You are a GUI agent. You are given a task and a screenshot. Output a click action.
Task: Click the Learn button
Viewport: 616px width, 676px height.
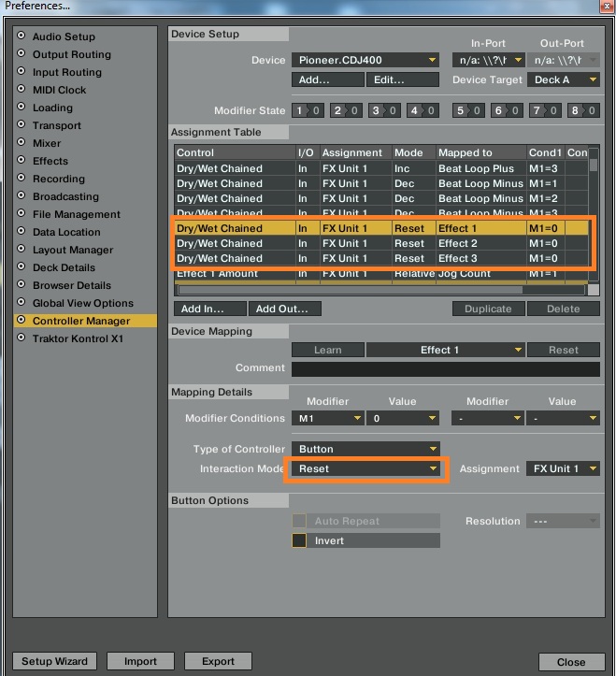click(328, 350)
